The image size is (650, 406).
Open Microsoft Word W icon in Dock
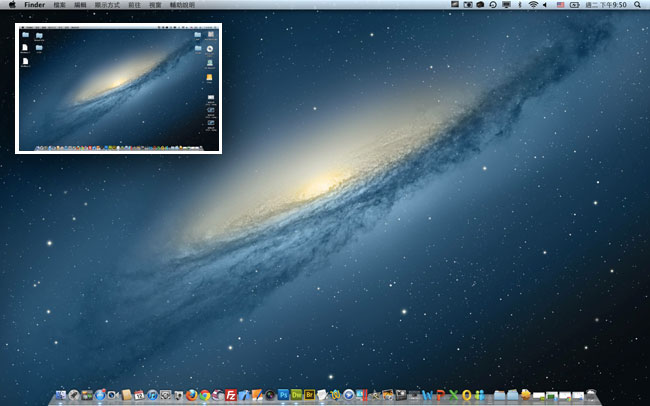coord(427,395)
